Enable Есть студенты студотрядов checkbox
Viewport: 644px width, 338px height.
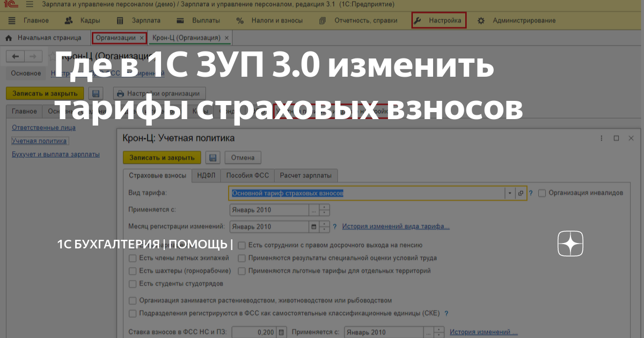click(x=133, y=284)
